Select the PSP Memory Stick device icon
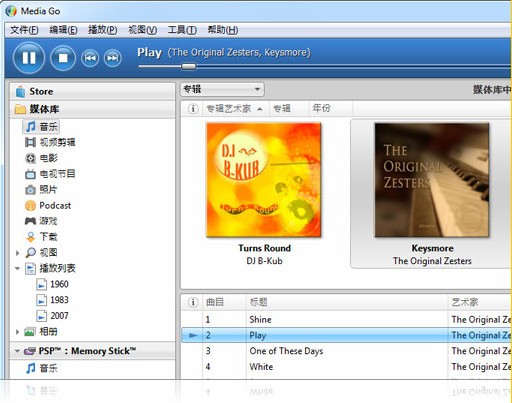512x403 pixels. (x=30, y=351)
